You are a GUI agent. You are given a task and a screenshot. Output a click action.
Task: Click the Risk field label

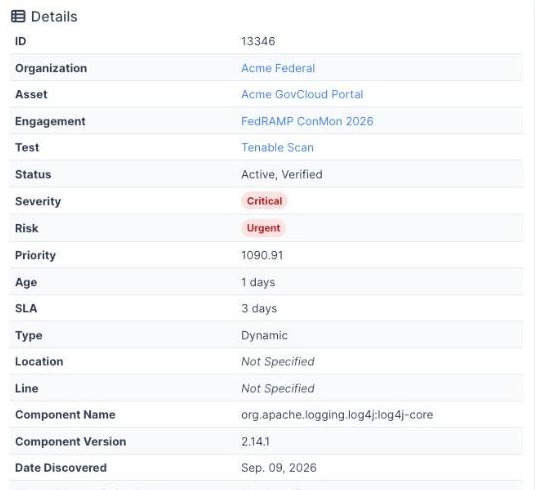coord(27,228)
